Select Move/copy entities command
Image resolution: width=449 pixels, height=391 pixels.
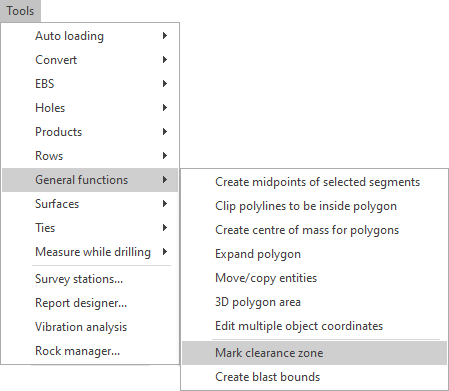[x=314, y=278]
